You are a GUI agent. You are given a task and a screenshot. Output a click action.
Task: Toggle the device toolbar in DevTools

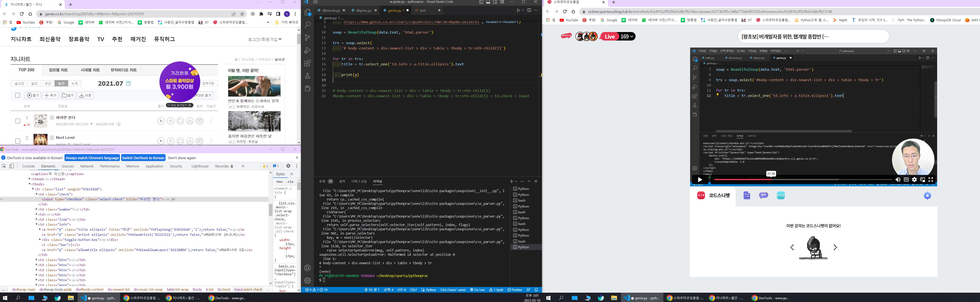[12, 166]
